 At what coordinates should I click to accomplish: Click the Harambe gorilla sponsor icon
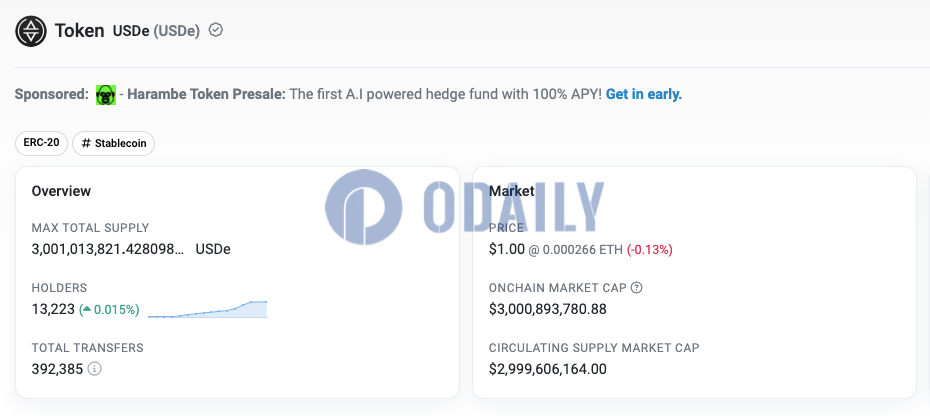click(106, 95)
